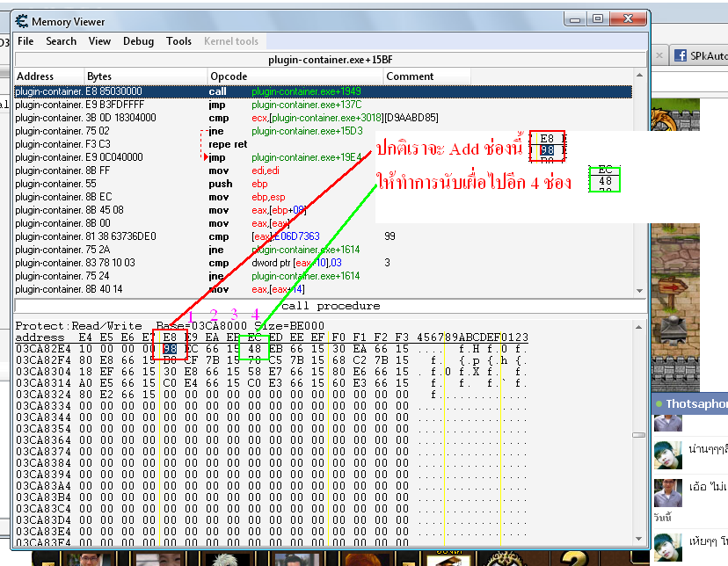The width and height of the screenshot is (728, 566).
Task: Click the hex view scrollbar thumb
Action: (x=639, y=435)
